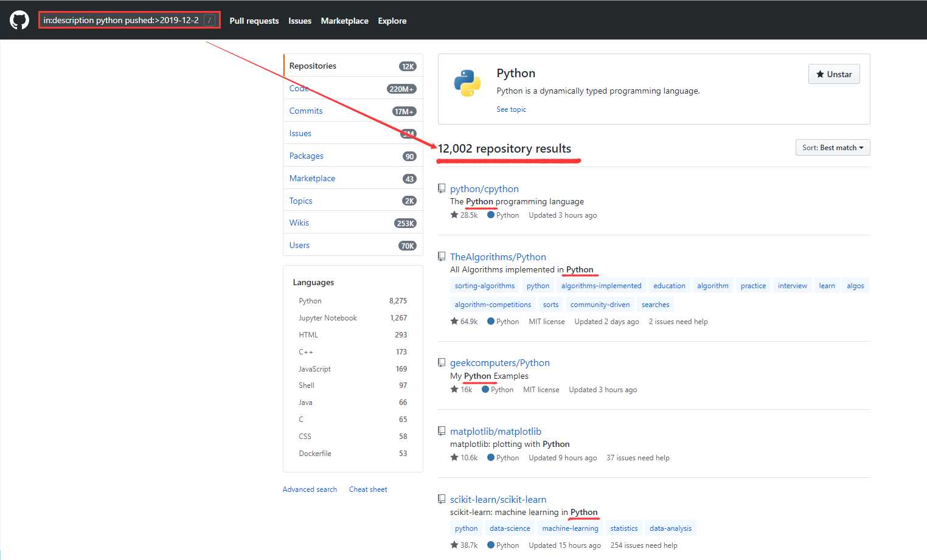Select the Wikis results filter
The height and width of the screenshot is (560, 927).
pos(353,223)
